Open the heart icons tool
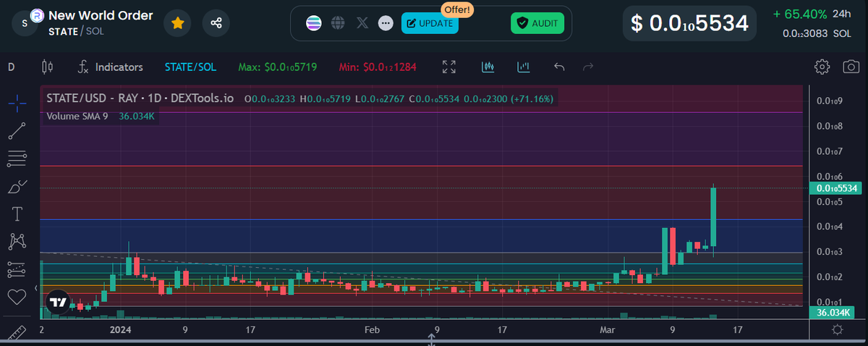The height and width of the screenshot is (346, 868). [x=18, y=296]
